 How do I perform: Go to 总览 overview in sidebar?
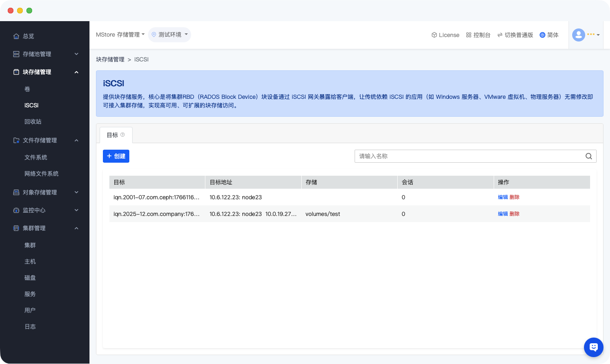[x=28, y=36]
